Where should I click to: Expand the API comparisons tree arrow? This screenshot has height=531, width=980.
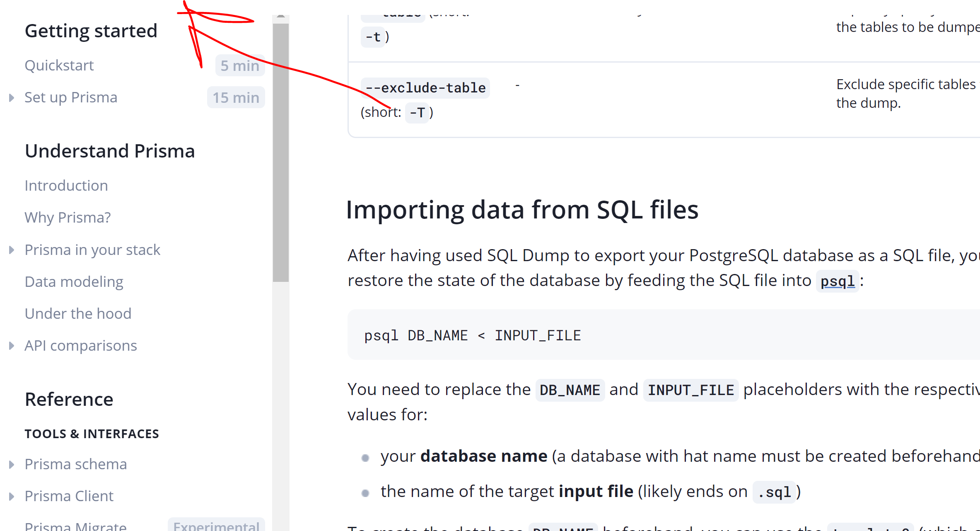12,346
